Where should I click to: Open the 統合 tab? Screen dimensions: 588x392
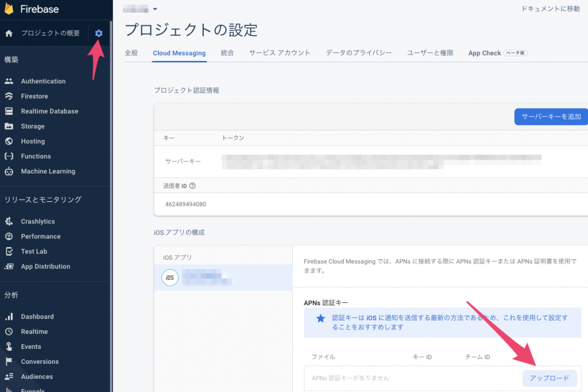(227, 53)
